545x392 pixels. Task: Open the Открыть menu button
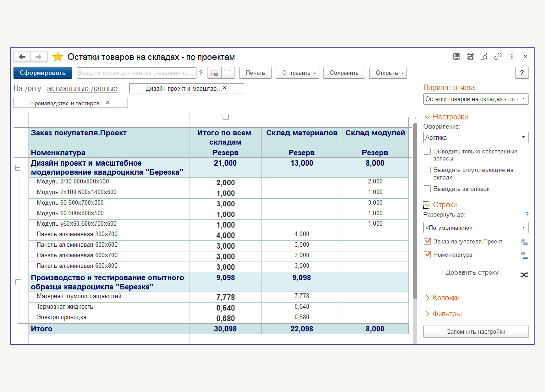pyautogui.click(x=388, y=73)
